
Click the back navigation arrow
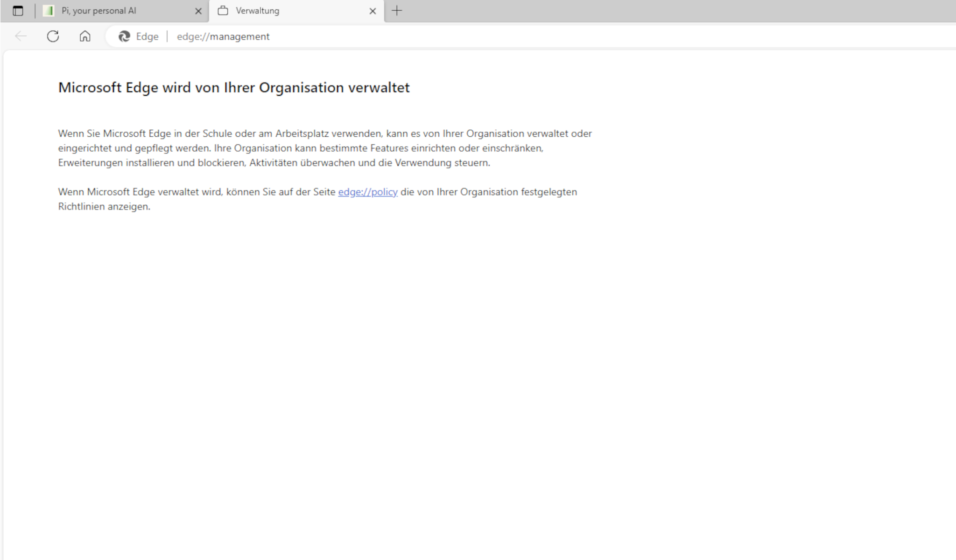pos(21,36)
